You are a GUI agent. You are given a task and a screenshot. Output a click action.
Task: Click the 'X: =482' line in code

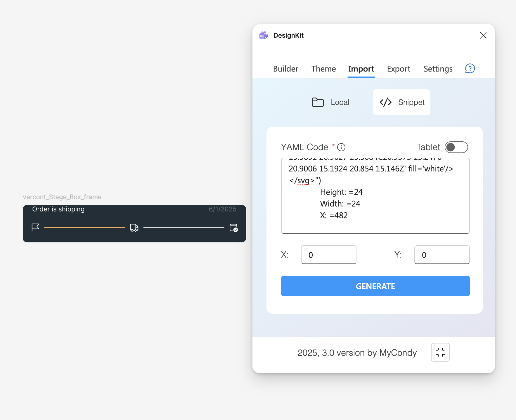334,215
